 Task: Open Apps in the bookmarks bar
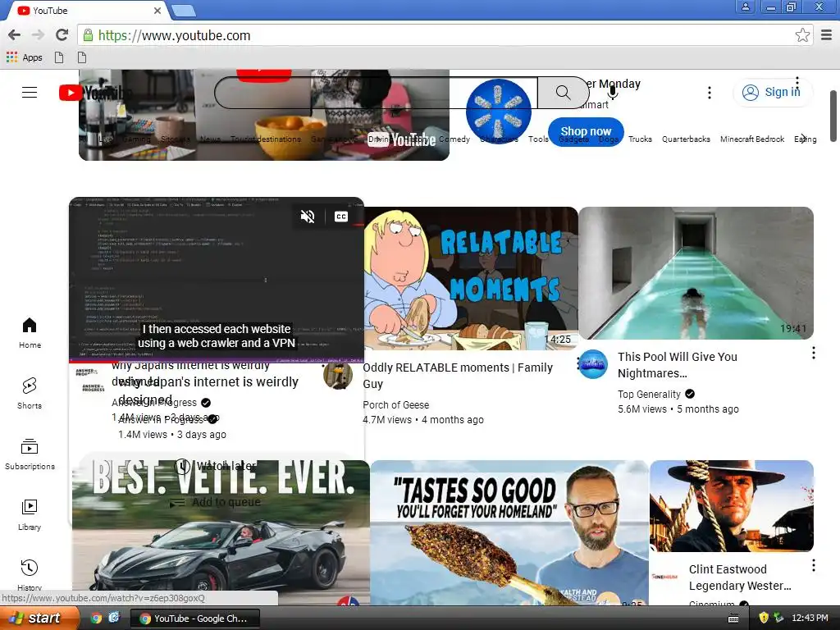(24, 57)
